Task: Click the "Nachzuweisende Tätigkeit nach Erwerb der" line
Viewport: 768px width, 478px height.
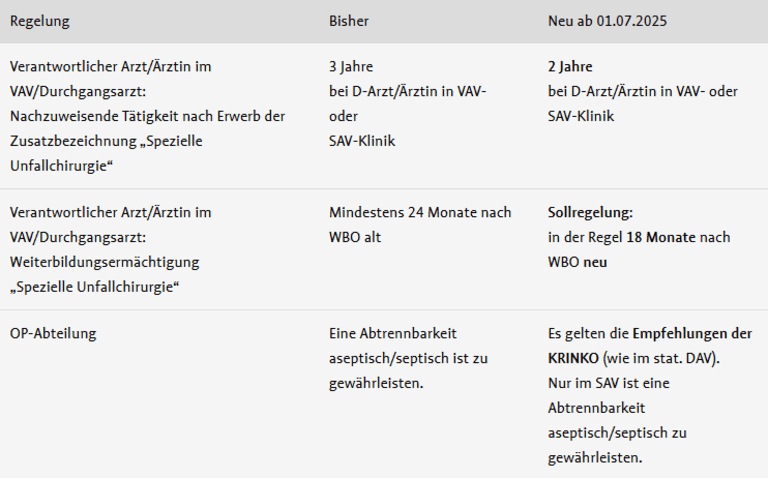Action: 147,116
